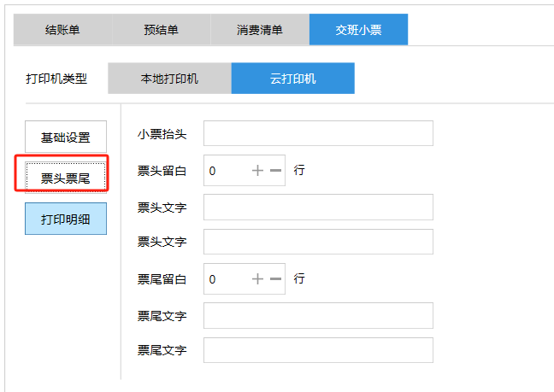Increase 票尾留白 value with plus icon
Image resolution: width=554 pixels, height=392 pixels.
click(258, 279)
